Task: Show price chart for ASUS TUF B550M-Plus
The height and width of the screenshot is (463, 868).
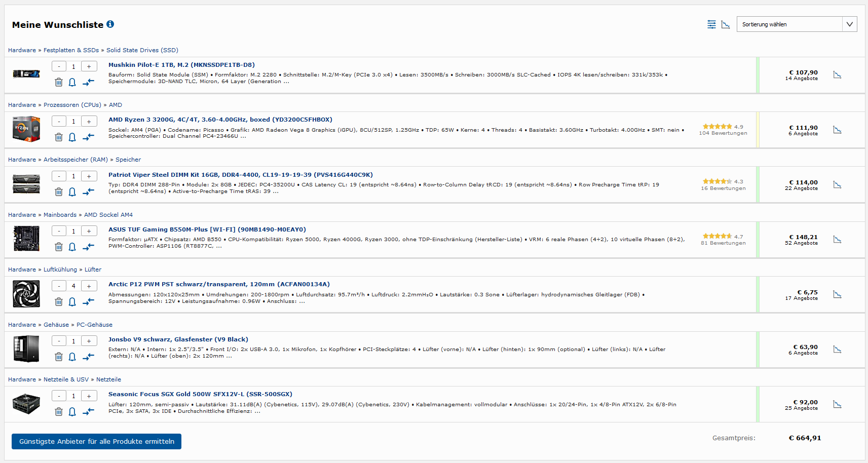Action: coord(837,240)
